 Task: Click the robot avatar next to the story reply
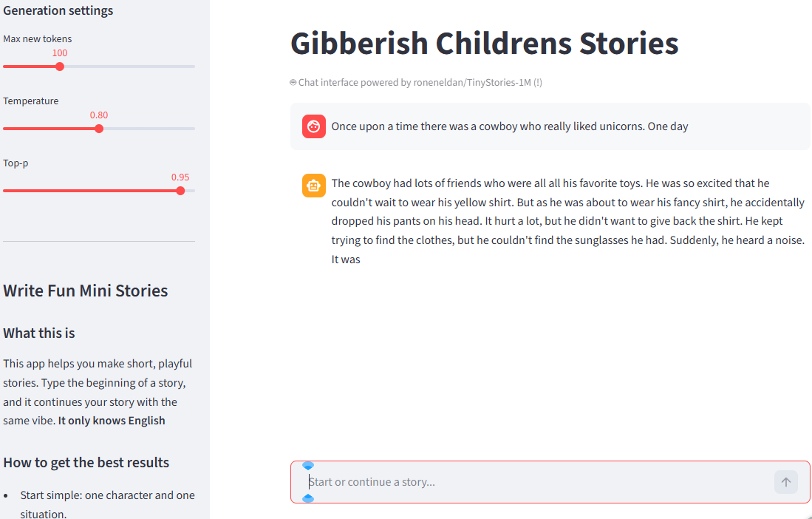coord(313,186)
